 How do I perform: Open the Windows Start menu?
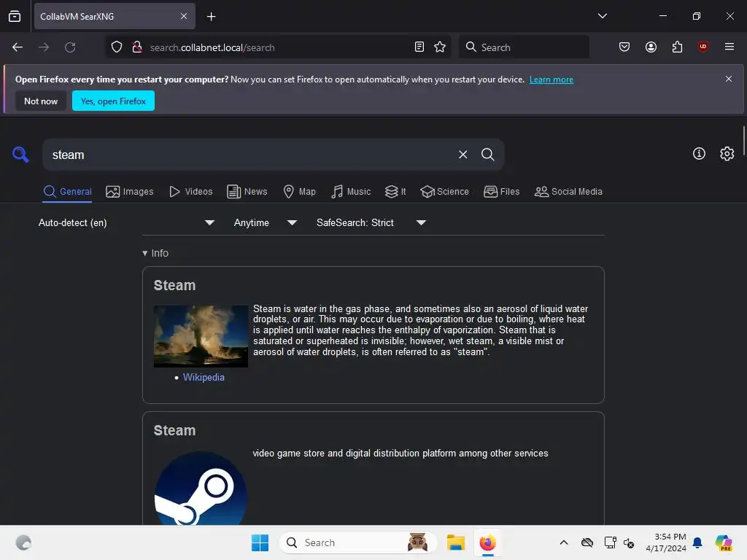point(260,542)
